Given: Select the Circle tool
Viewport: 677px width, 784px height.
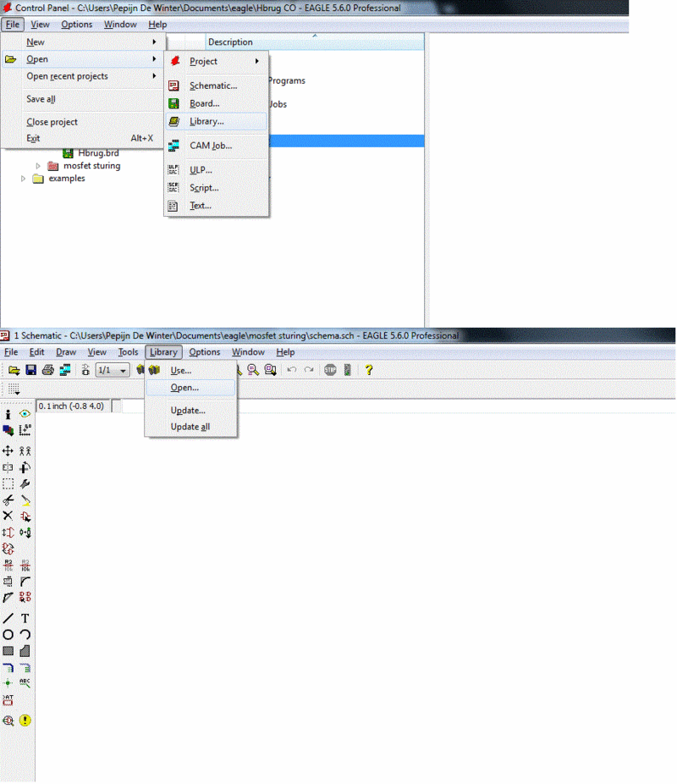Looking at the screenshot, I should [x=8, y=635].
